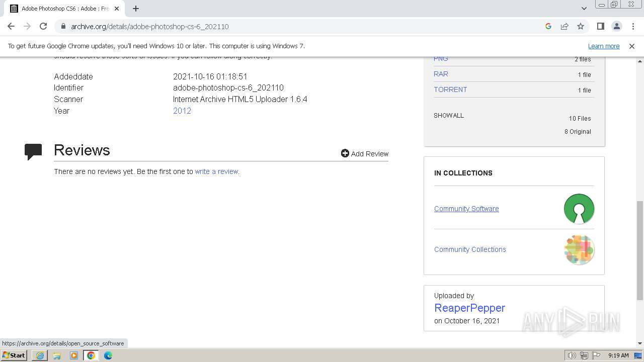Click the Addeddate value 2021-10-16 01:18:51

pos(210,76)
